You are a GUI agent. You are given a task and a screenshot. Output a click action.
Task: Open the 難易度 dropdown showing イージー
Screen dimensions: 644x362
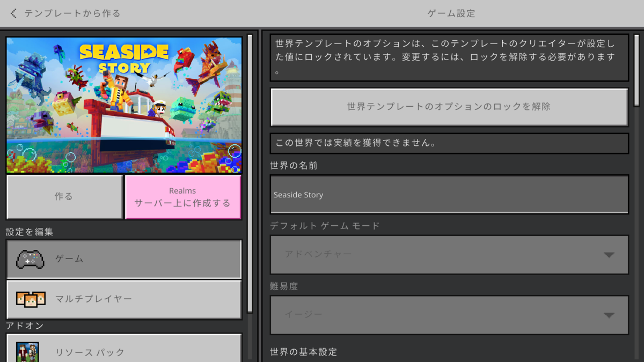click(449, 315)
